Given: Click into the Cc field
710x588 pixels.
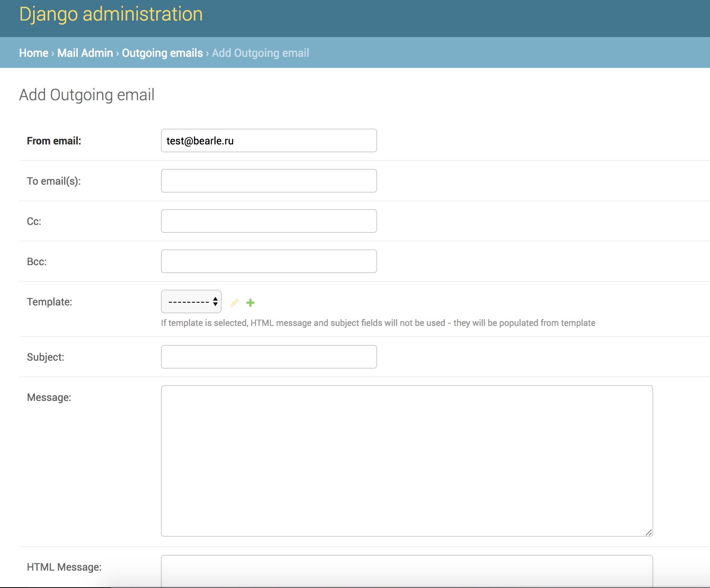Looking at the screenshot, I should [269, 221].
